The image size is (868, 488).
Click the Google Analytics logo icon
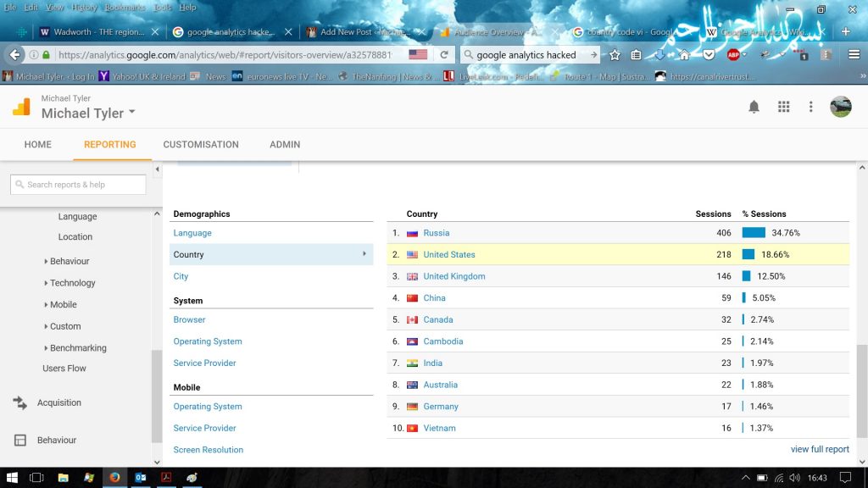[x=21, y=107]
